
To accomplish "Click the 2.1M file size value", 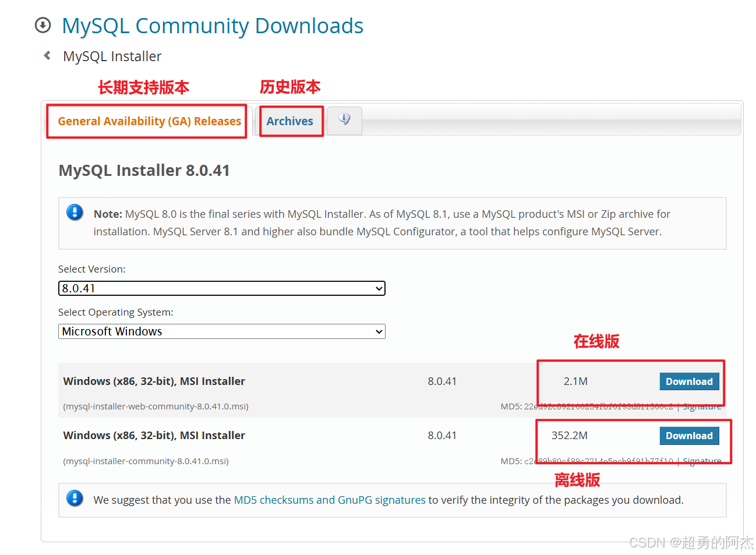I will click(575, 381).
